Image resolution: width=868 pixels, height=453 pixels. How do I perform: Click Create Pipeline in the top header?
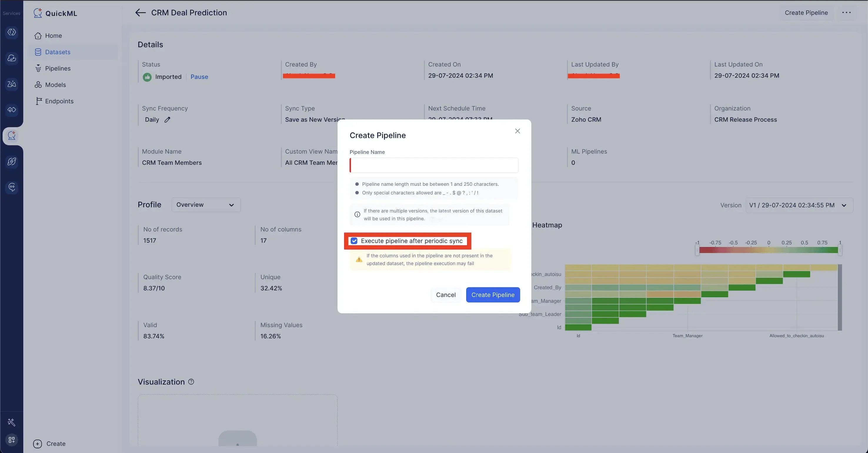806,12
